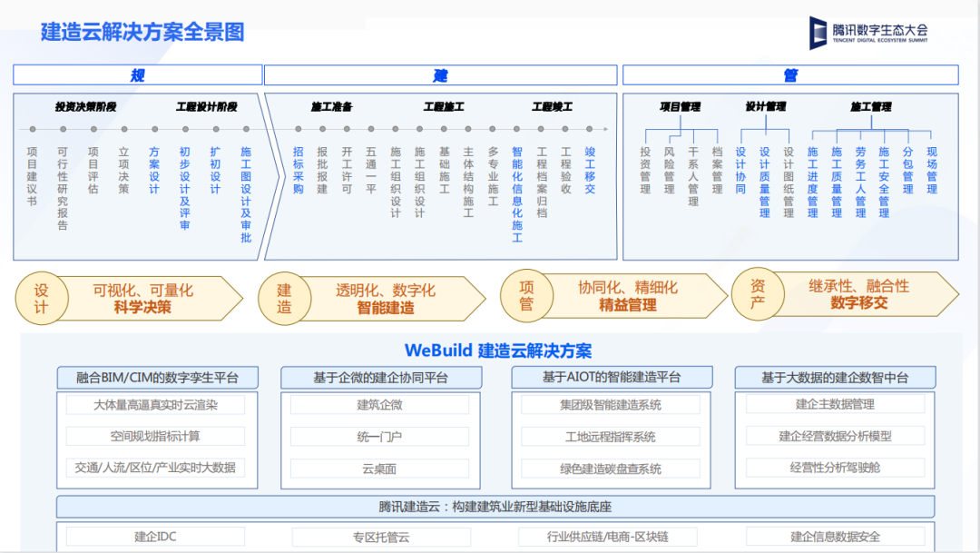Viewport: 980px width, 553px height.
Task: Click the vertical text 招标采购
Action: coord(299,170)
